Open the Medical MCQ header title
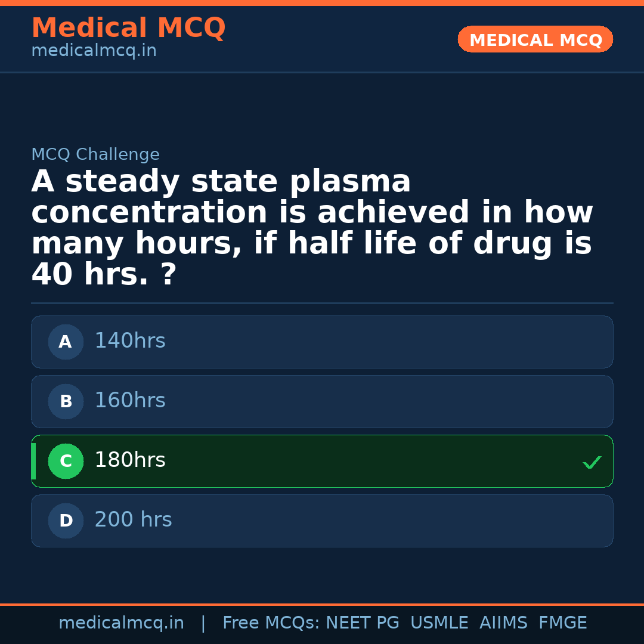 click(128, 28)
